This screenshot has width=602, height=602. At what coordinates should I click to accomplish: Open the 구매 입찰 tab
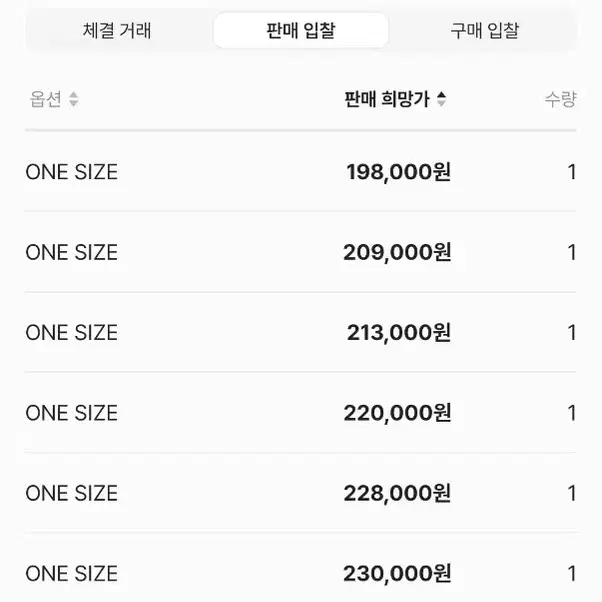click(485, 31)
